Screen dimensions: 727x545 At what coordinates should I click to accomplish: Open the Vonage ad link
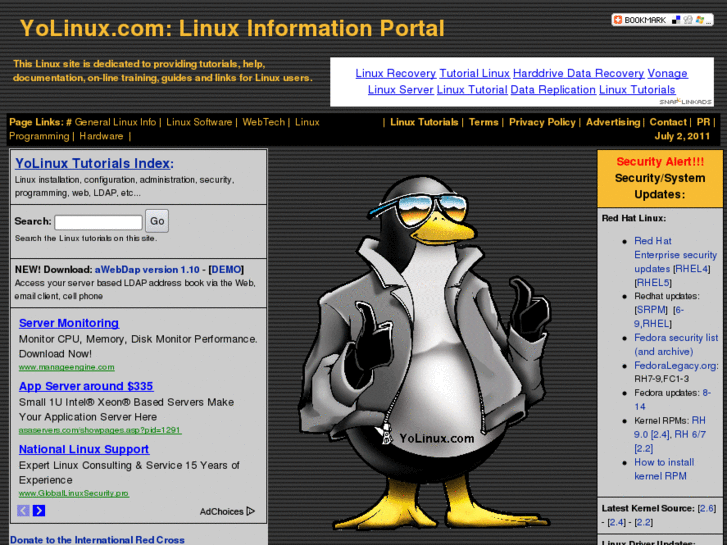click(667, 73)
